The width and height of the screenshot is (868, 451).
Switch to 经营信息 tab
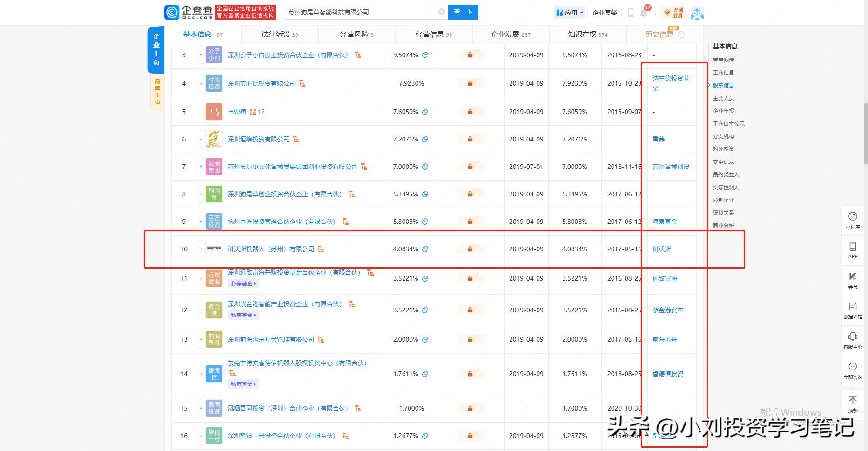[434, 34]
